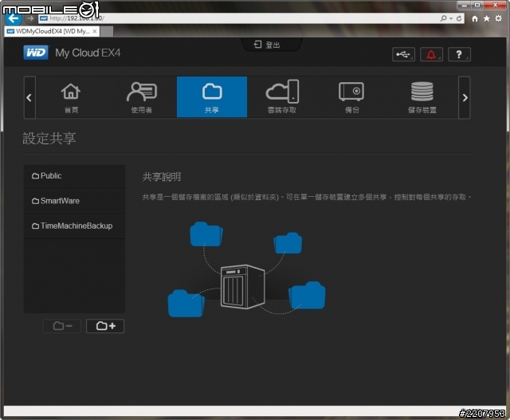Viewport: 510px width, 420px height.
Task: Open the help question mark menu
Action: 459,54
